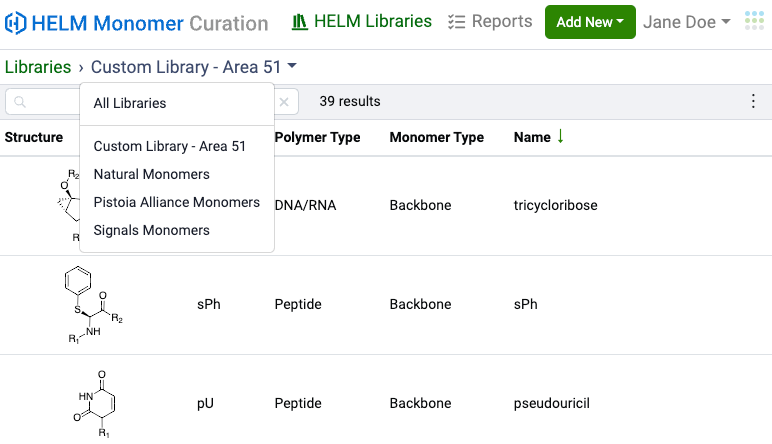
Task: Open the Jane Doe user menu
Action: pyautogui.click(x=686, y=22)
